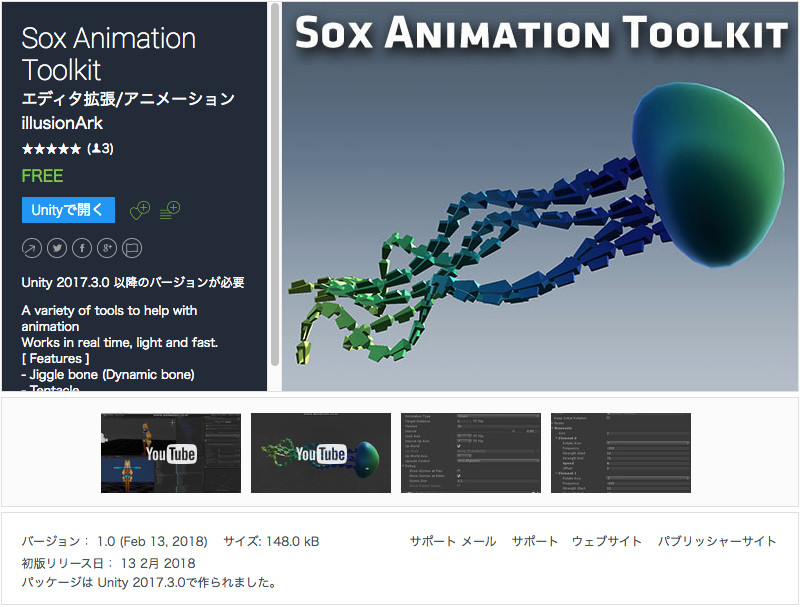Click the large jellyfish preview image

coord(540,197)
